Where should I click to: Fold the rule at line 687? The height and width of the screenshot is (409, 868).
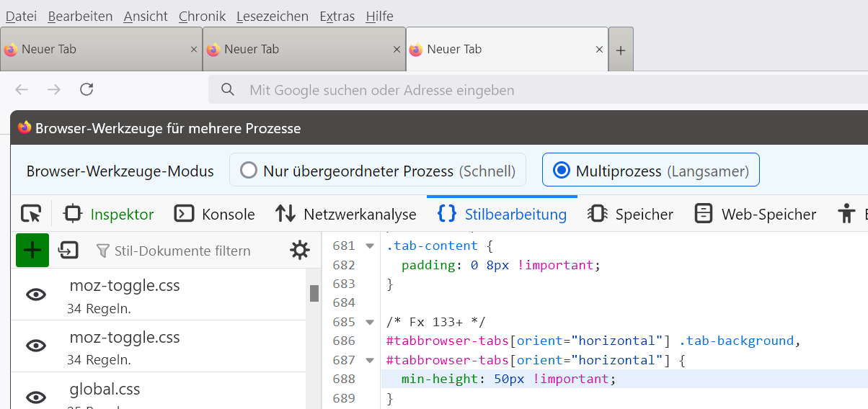pos(370,360)
